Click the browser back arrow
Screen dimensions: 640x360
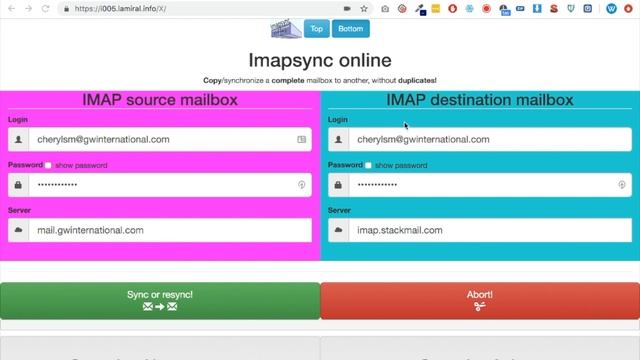click(11, 9)
